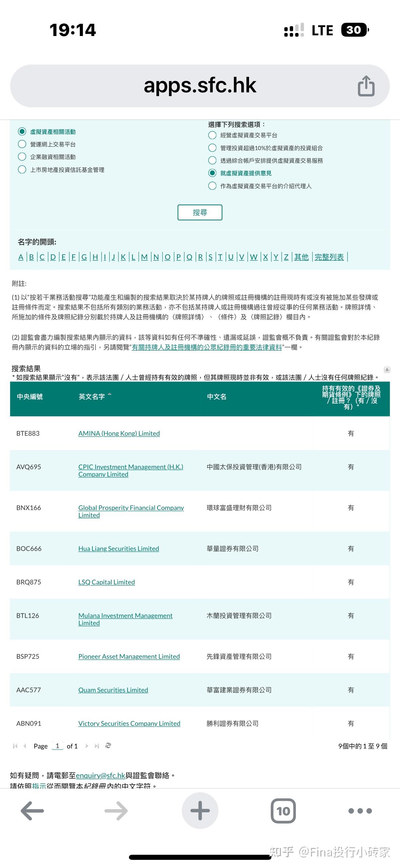Image resolution: width=400 pixels, height=868 pixels.
Task: Open Mulana Investment Management Limited record
Action: click(x=125, y=619)
